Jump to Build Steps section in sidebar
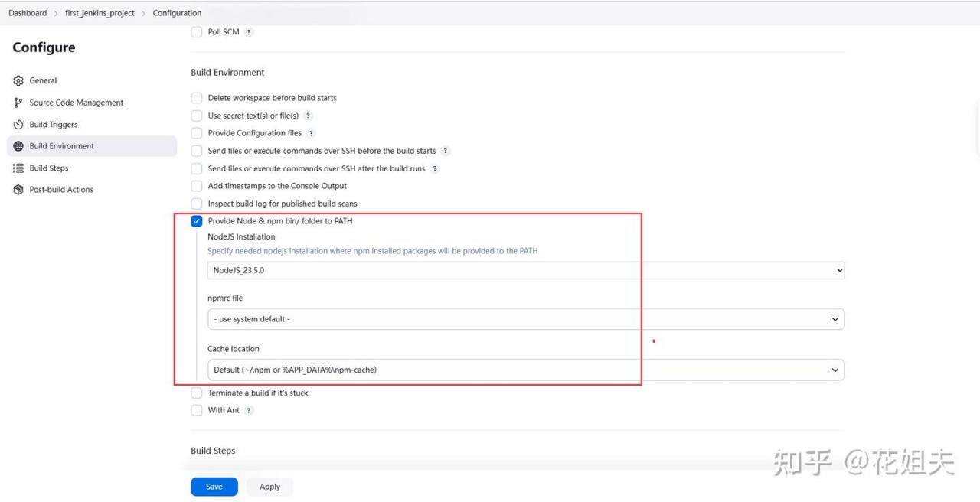The height and width of the screenshot is (502, 980). point(92,168)
